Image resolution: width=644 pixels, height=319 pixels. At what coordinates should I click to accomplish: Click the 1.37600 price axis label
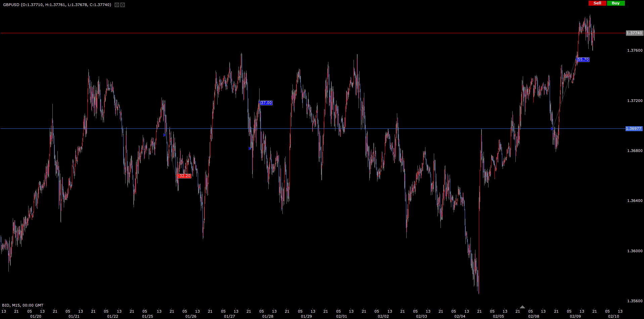[x=635, y=50]
